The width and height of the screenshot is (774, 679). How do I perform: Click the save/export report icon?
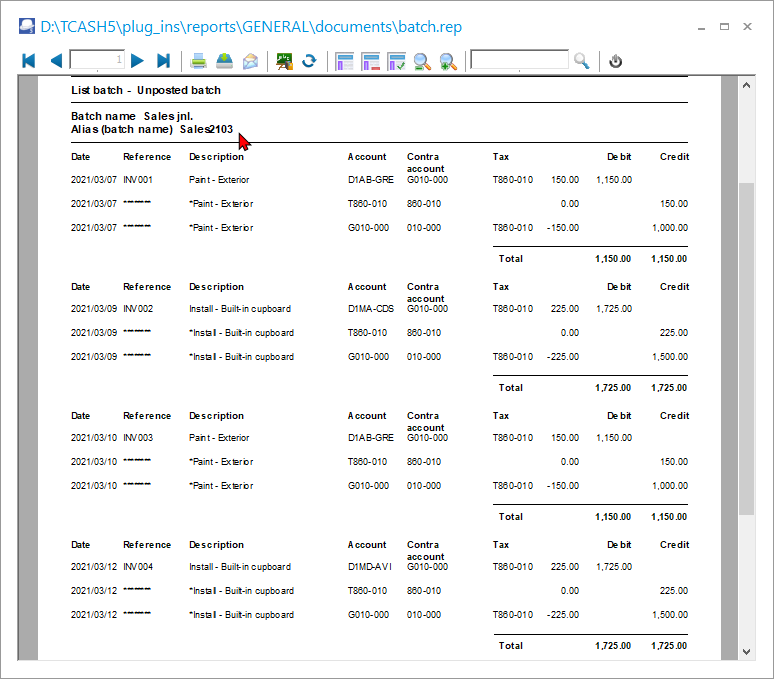225,61
